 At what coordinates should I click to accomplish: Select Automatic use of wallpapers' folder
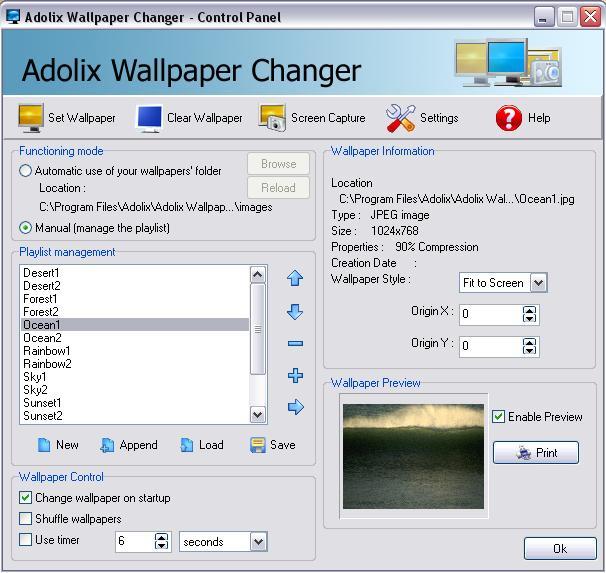[x=26, y=170]
